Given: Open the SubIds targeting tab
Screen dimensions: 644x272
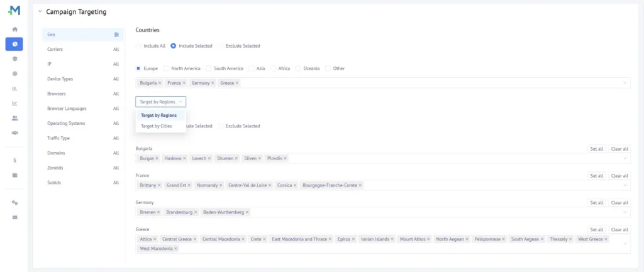Looking at the screenshot, I should point(82,183).
